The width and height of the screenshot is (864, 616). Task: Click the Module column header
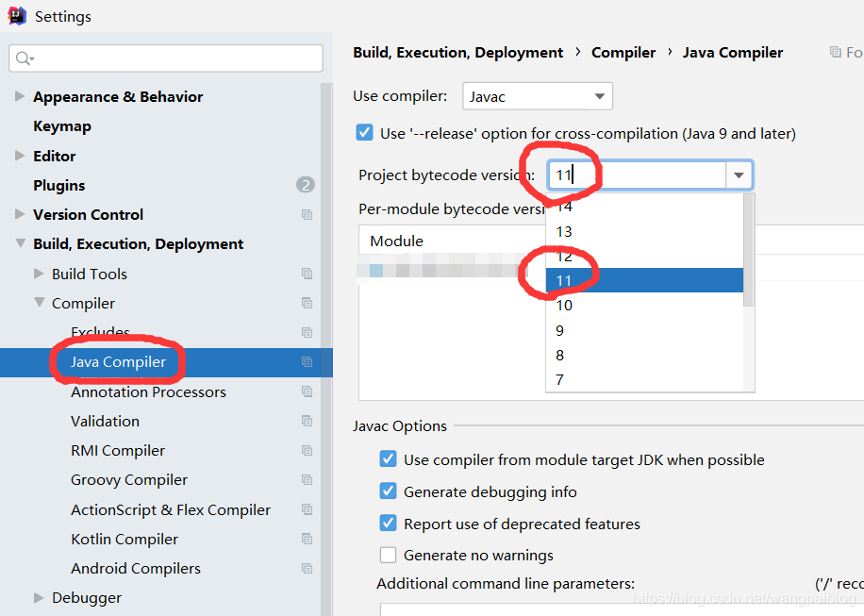click(x=396, y=241)
